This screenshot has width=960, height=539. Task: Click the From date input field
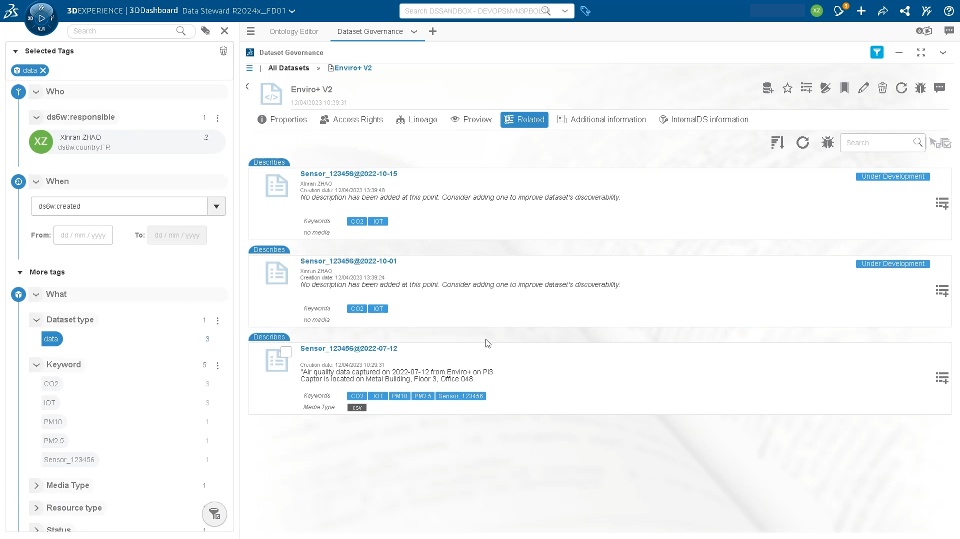click(83, 235)
